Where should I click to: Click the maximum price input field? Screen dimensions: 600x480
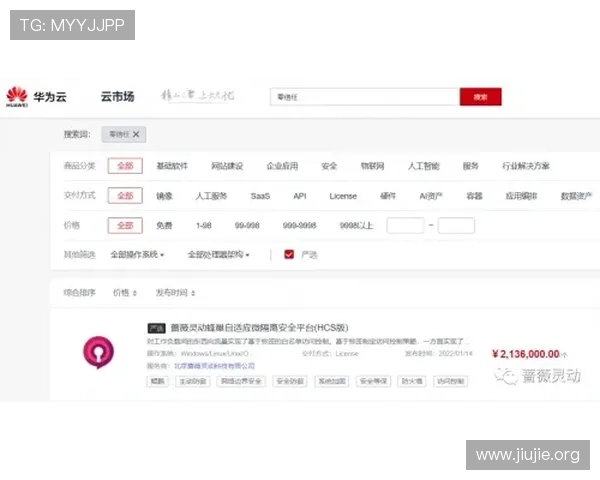[x=456, y=225]
